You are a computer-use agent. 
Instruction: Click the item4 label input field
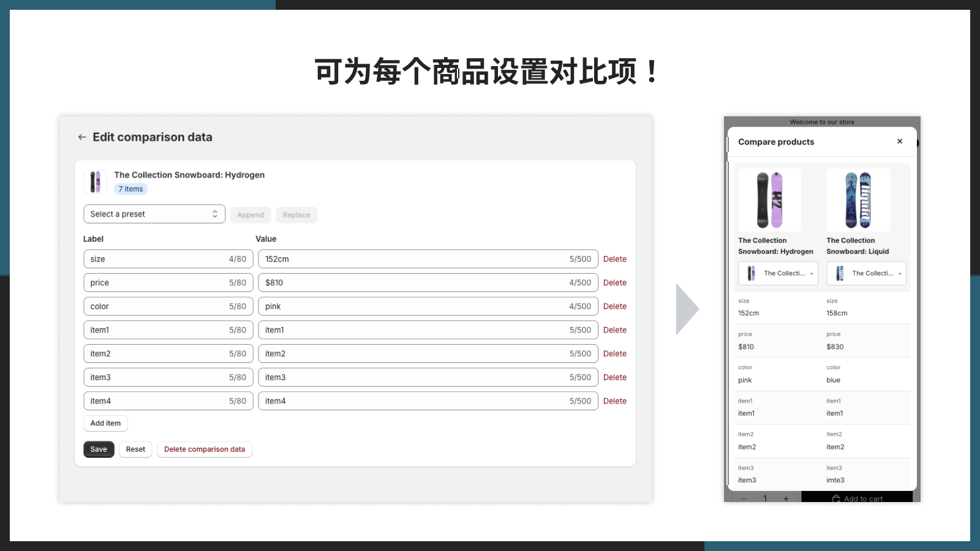(x=168, y=401)
